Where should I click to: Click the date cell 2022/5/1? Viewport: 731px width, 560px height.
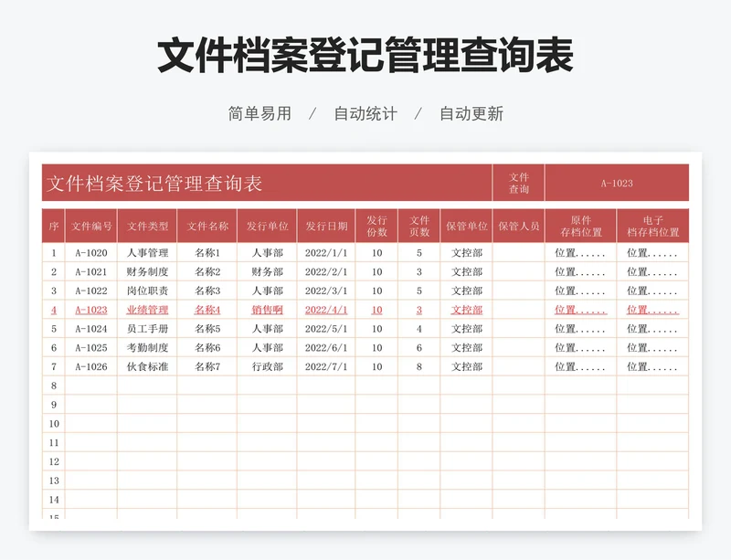tap(326, 329)
